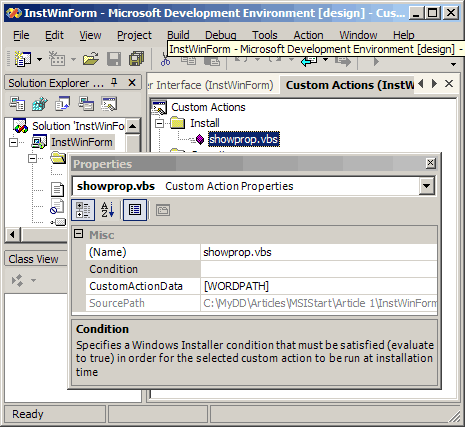This screenshot has width=467, height=428.
Task: Open the Add New Item dropdown arrow
Action: point(73,60)
